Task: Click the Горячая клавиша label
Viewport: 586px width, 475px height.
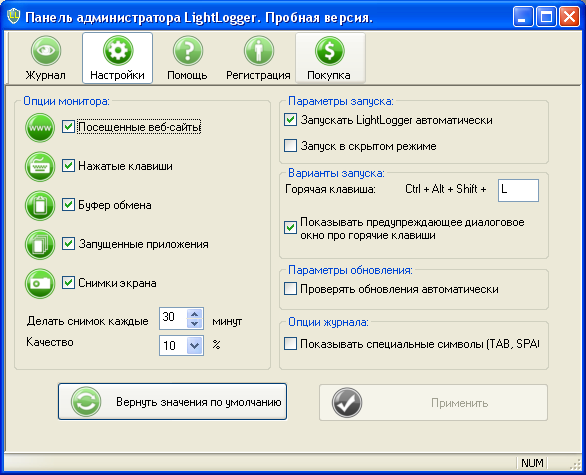Action: coord(330,189)
